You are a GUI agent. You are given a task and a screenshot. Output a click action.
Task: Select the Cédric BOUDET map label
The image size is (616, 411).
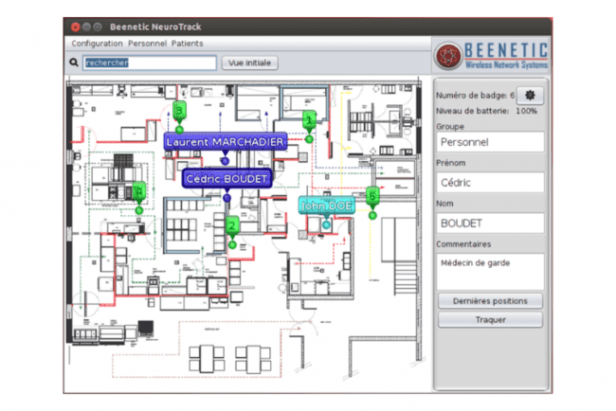pos(227,178)
